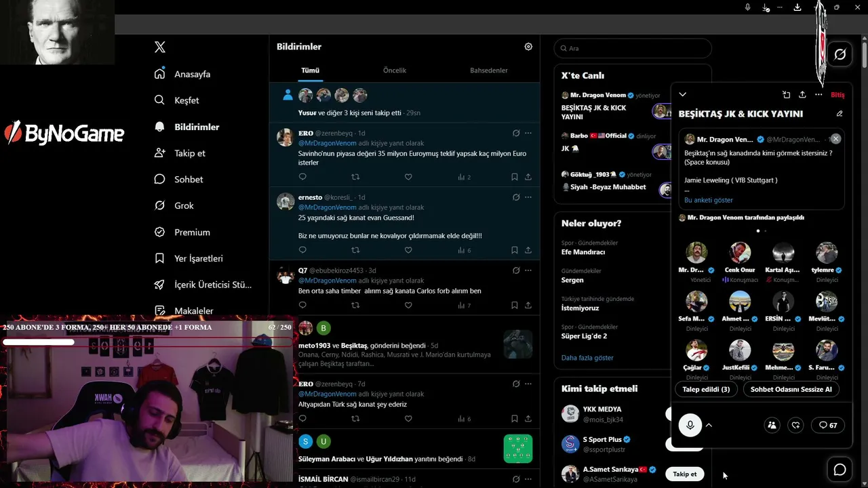Follow A.Samet Sarıkaya with Takip et

[684, 474]
